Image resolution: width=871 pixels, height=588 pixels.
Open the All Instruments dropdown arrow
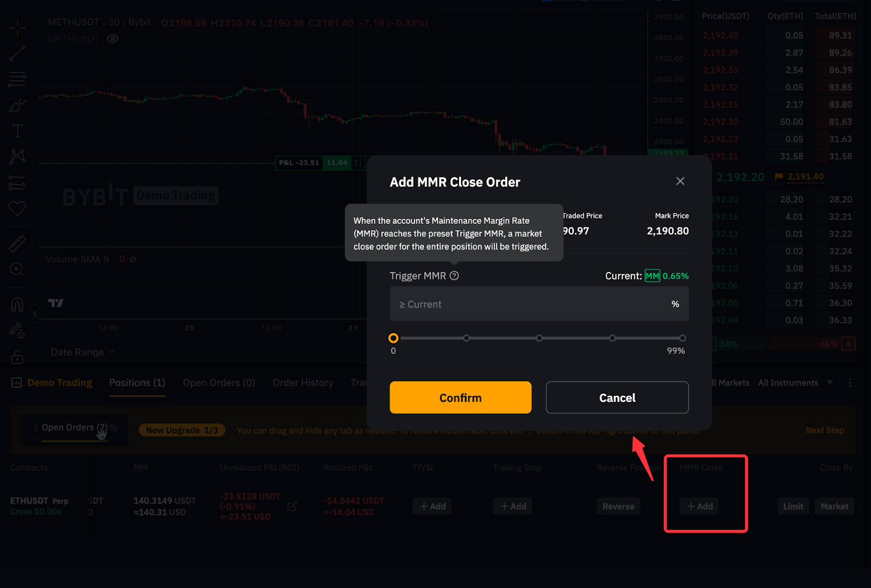coord(830,383)
